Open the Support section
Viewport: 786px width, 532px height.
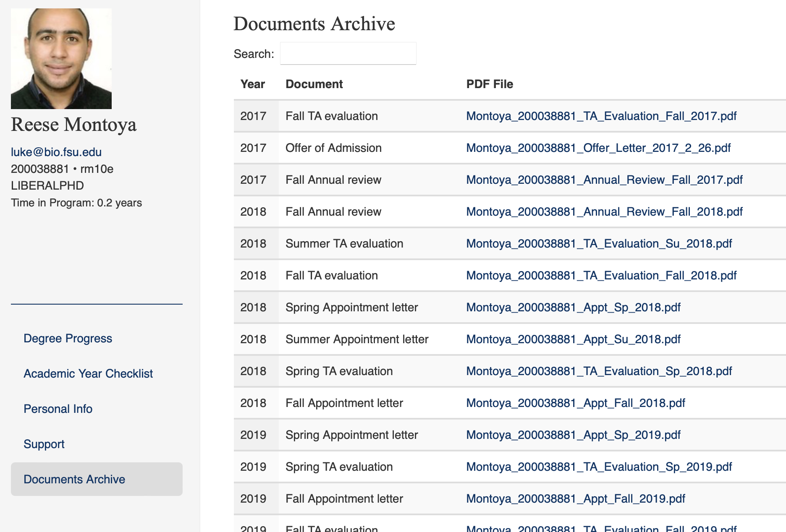click(44, 444)
